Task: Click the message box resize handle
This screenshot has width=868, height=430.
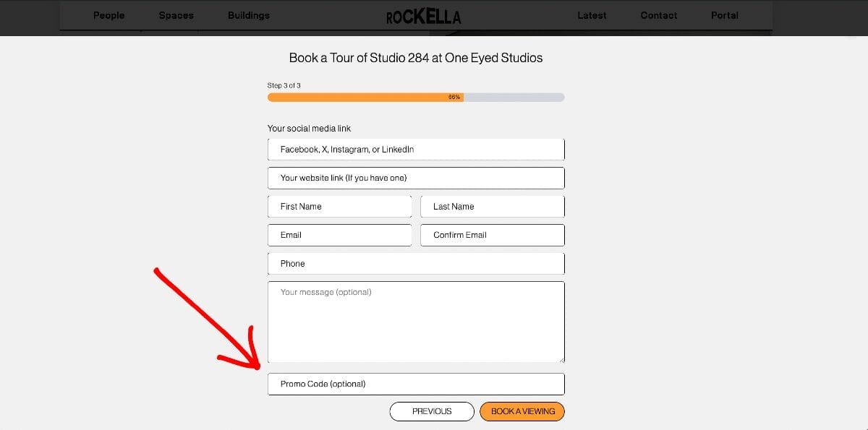Action: pos(561,358)
